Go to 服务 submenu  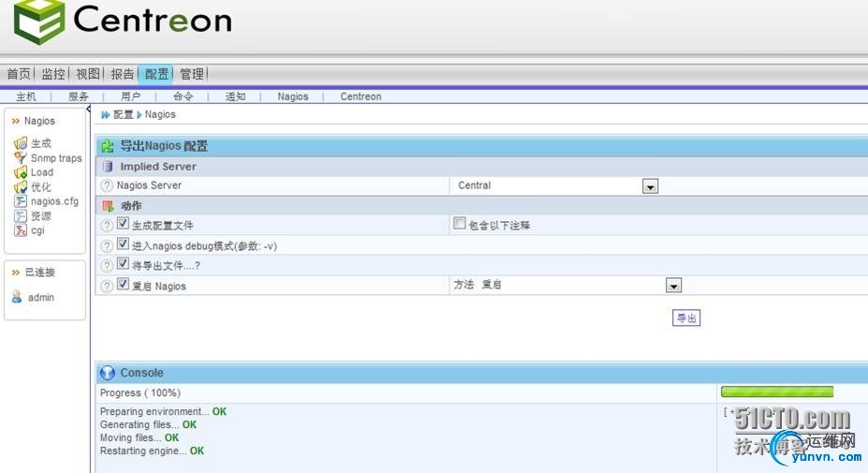[x=78, y=96]
